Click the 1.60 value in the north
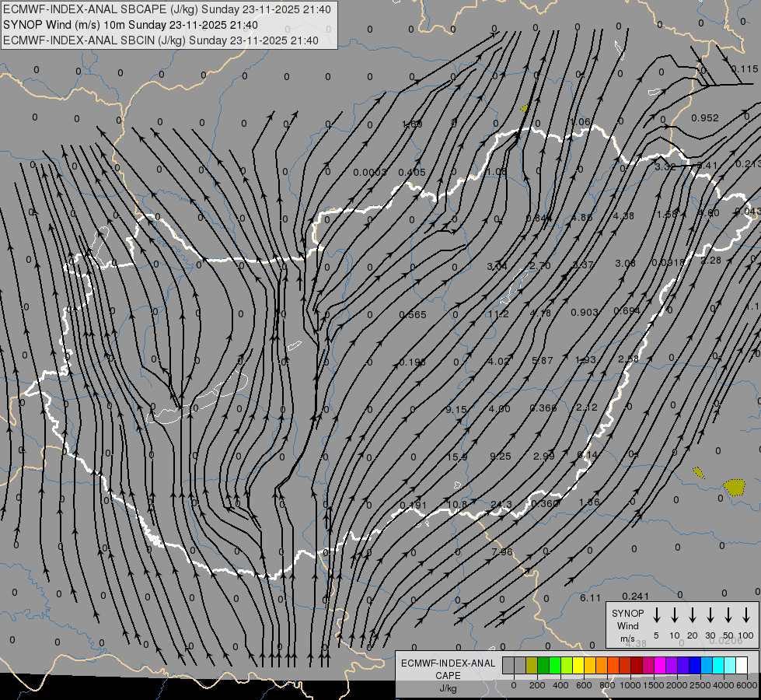This screenshot has width=761, height=700. (412, 124)
